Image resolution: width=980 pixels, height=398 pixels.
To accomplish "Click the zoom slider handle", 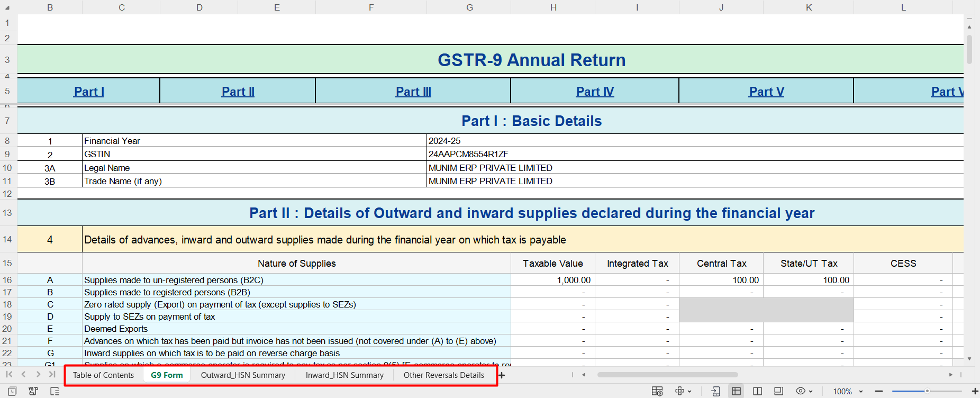I will (x=927, y=391).
